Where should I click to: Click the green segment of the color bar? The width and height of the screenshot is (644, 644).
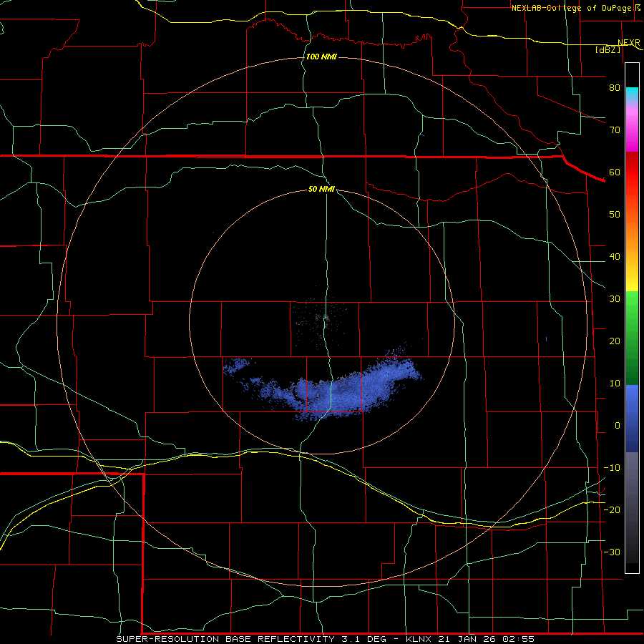632,338
